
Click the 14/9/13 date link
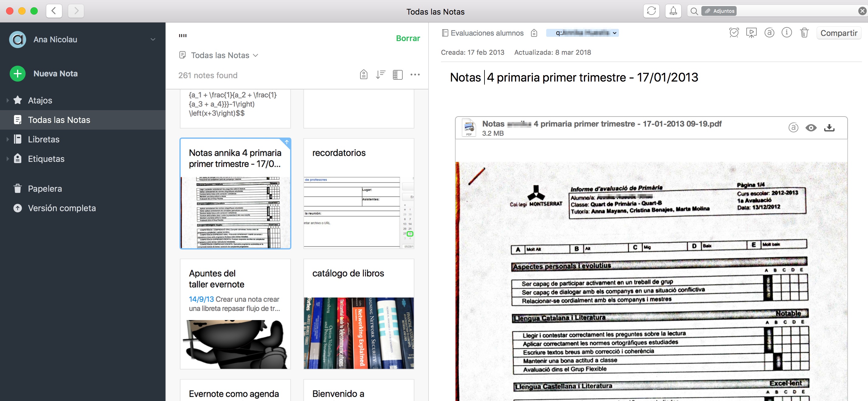point(201,299)
